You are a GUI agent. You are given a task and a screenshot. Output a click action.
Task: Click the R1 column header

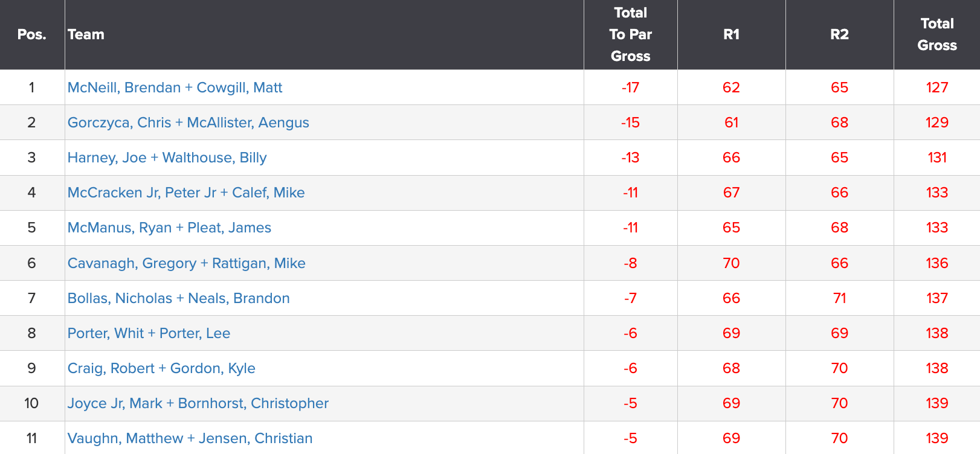coord(732,34)
